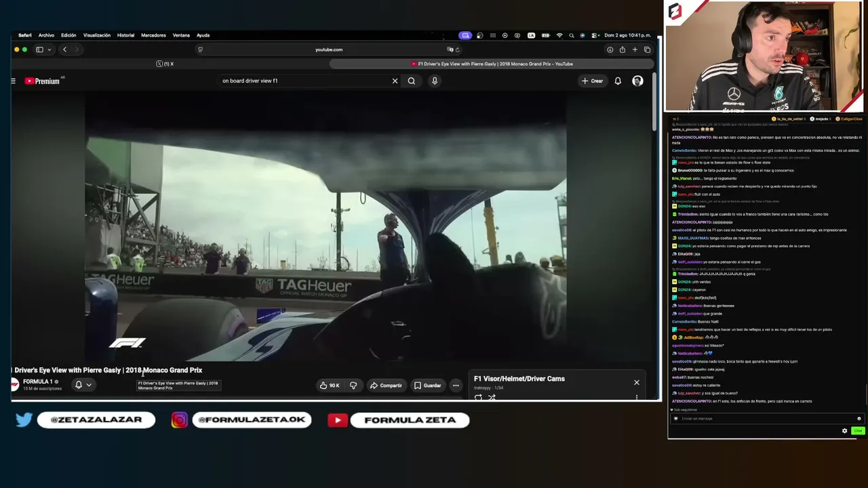
Task: Open more video actions ellipsis
Action: click(x=456, y=386)
